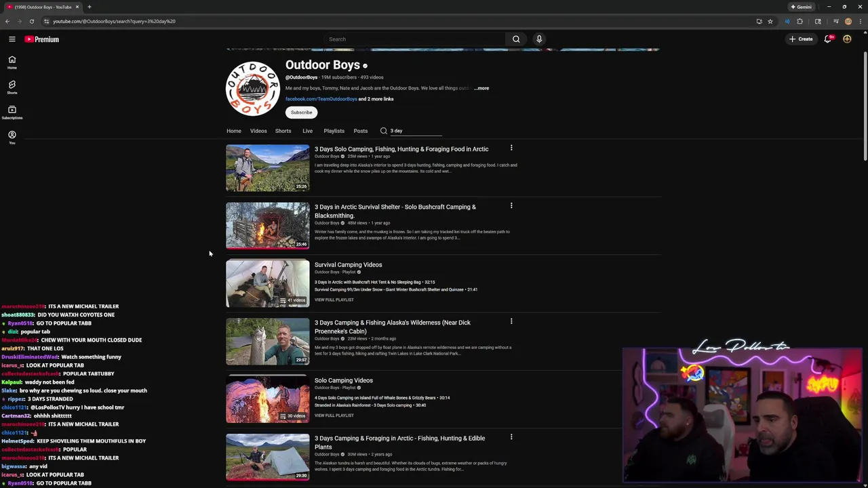
Task: Subscribe to Outdoor Boys channel
Action: pyautogui.click(x=301, y=113)
